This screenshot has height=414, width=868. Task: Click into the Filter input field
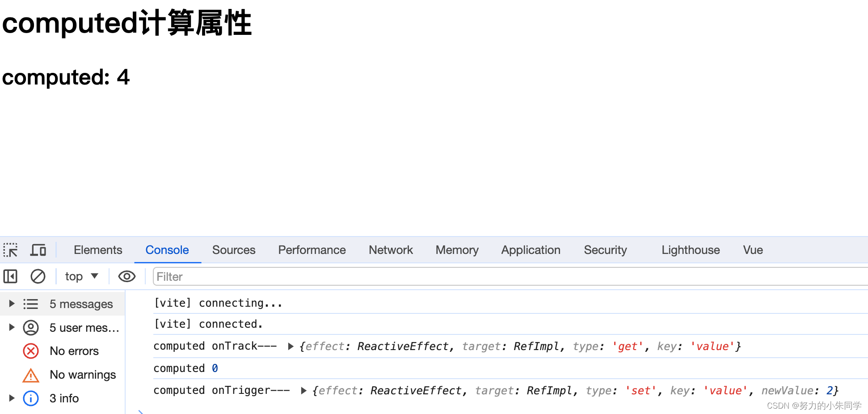(x=510, y=276)
